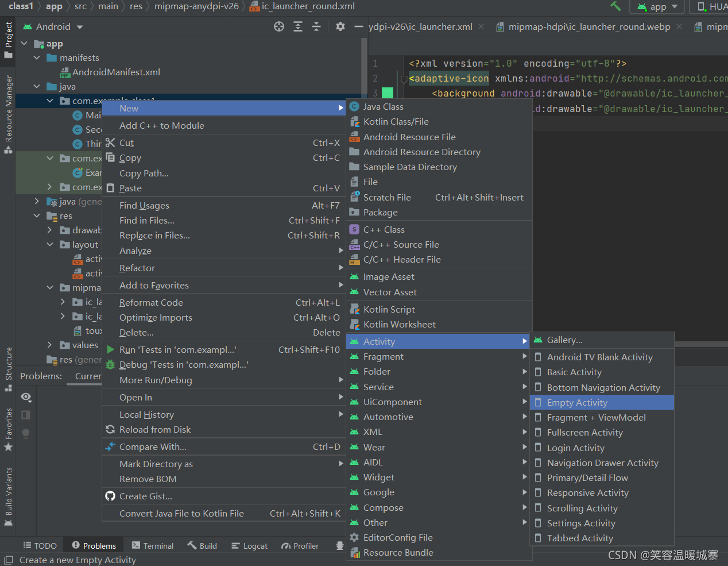Open Project panel settings gear
728x566 pixels.
pos(340,26)
